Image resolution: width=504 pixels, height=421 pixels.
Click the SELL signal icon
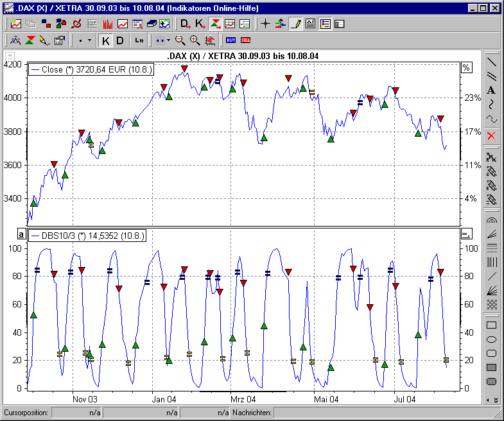(245, 40)
